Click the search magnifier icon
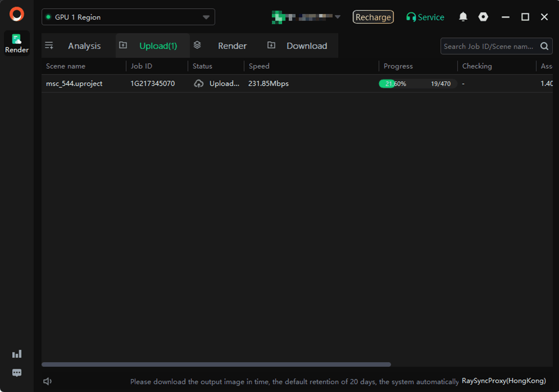Image resolution: width=559 pixels, height=392 pixels. pyautogui.click(x=544, y=46)
